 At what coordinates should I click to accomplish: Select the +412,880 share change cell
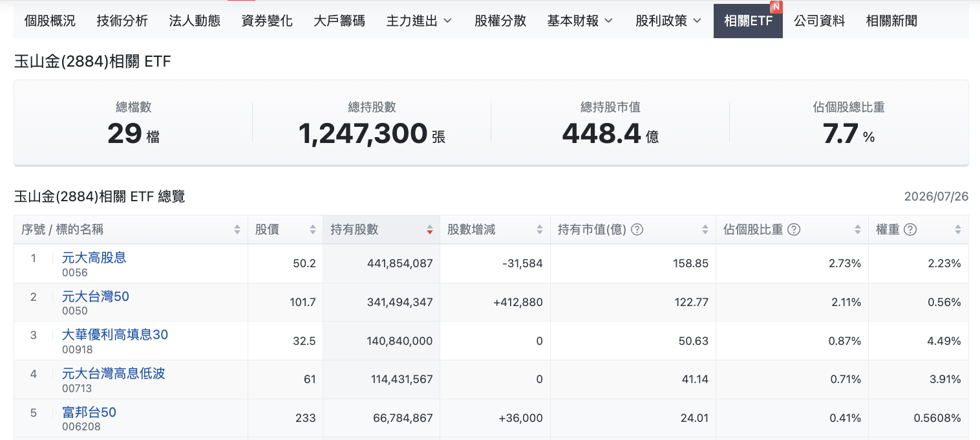[x=495, y=302]
